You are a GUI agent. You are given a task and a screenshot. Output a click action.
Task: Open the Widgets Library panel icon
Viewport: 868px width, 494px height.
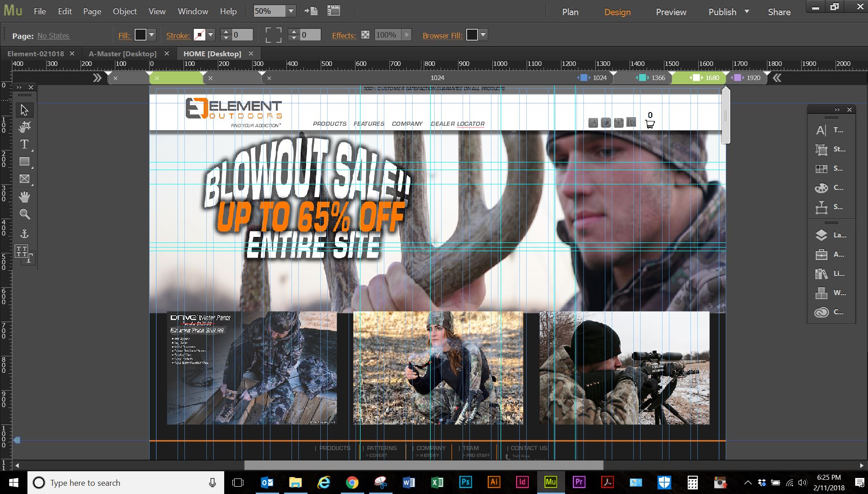[x=821, y=293]
